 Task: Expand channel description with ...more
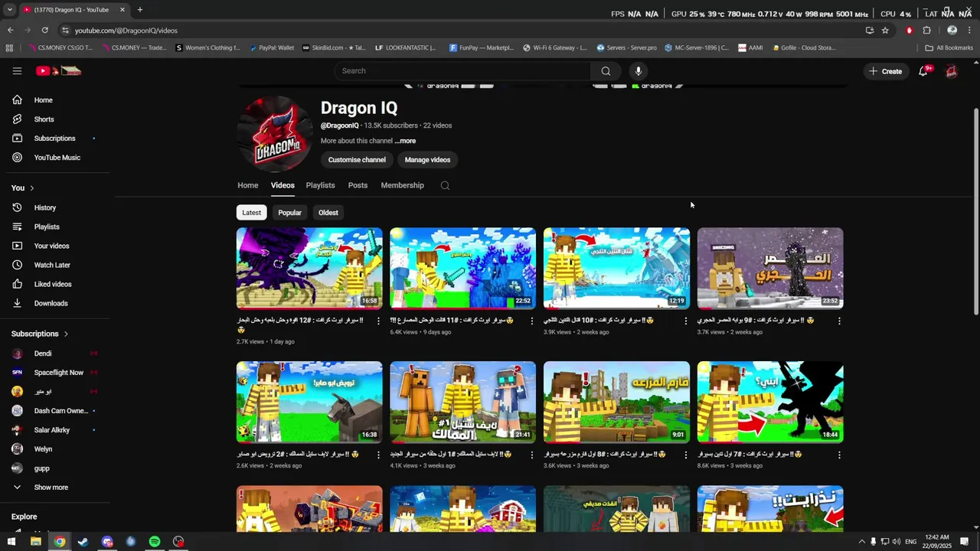[405, 141]
